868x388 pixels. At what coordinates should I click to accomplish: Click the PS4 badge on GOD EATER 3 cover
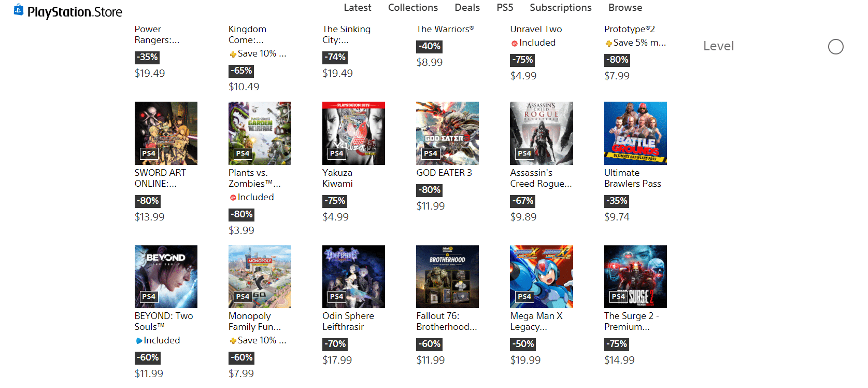tap(430, 154)
